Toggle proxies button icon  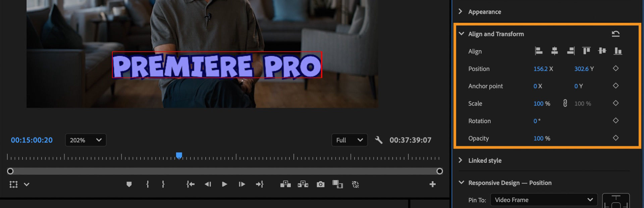[x=355, y=184]
